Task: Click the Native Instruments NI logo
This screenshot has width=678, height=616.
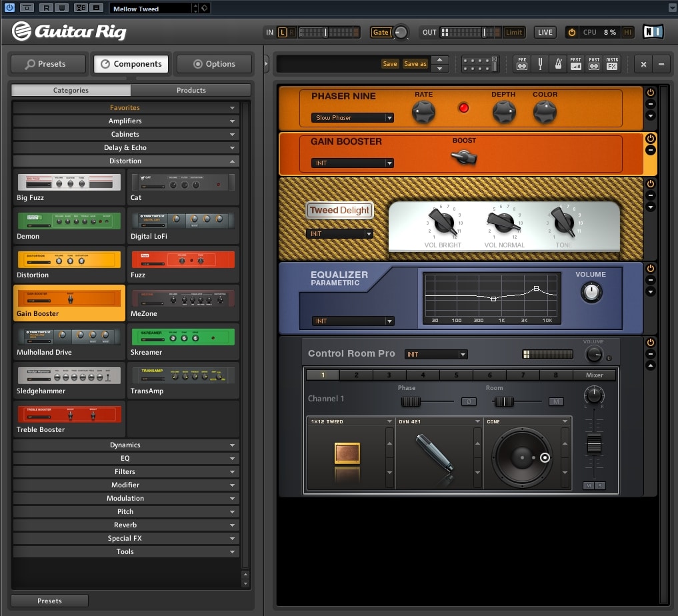Action: (653, 32)
